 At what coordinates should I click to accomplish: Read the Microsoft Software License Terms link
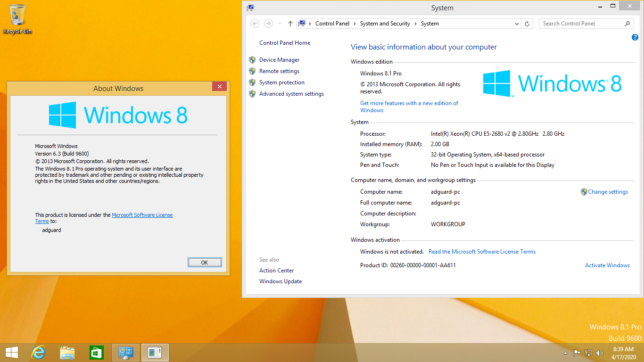[482, 252]
